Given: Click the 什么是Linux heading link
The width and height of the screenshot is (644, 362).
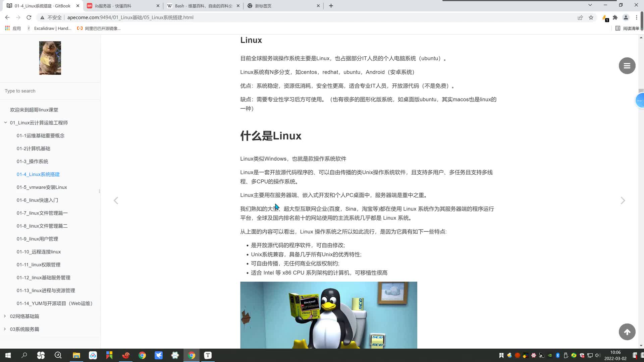Looking at the screenshot, I should [x=271, y=136].
